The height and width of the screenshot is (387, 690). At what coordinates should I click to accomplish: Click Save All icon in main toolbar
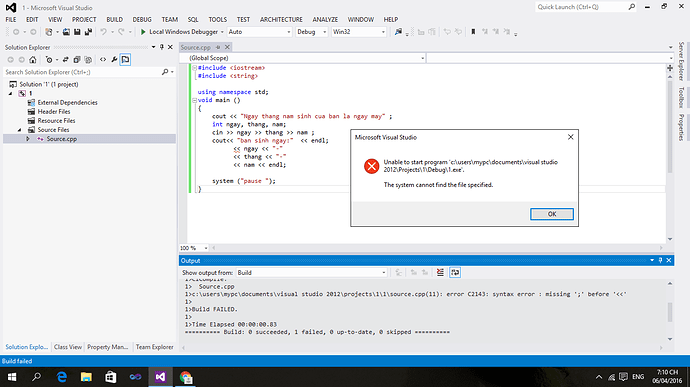click(88, 32)
